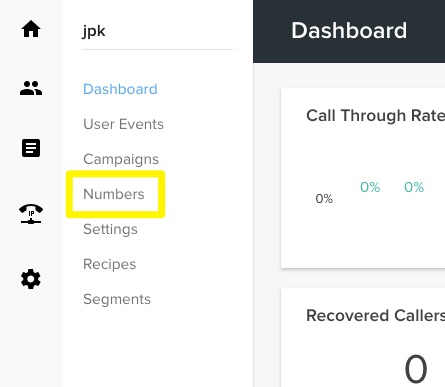Screen dimensions: 445x387
Task: Open the Home icon in sidebar
Action: 31,29
